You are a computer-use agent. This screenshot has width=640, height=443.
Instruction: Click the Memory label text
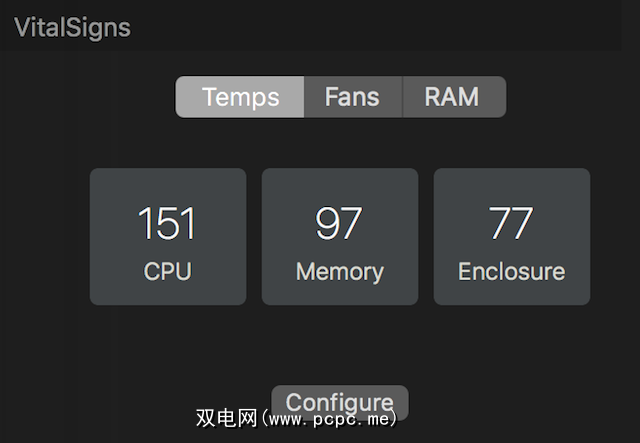click(340, 271)
